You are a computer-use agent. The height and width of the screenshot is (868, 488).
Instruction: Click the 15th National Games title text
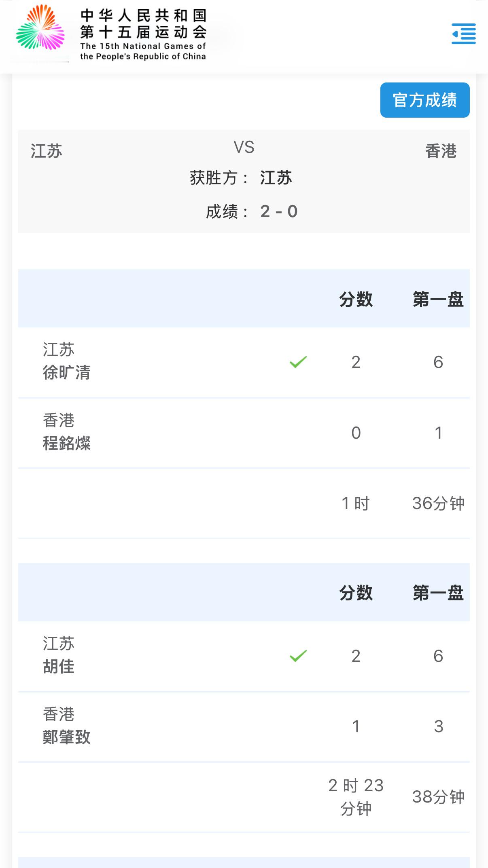143,35
